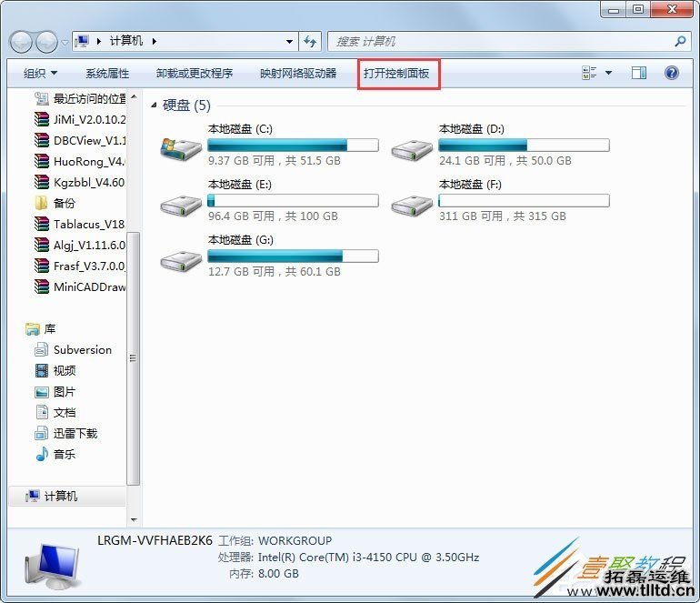Select the 本地磁盘 (F:) drive icon
The width and height of the screenshot is (700, 603).
click(412, 205)
